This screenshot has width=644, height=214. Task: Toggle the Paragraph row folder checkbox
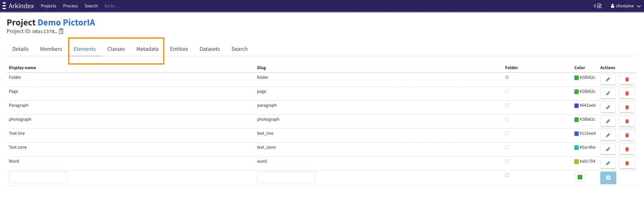pos(507,105)
